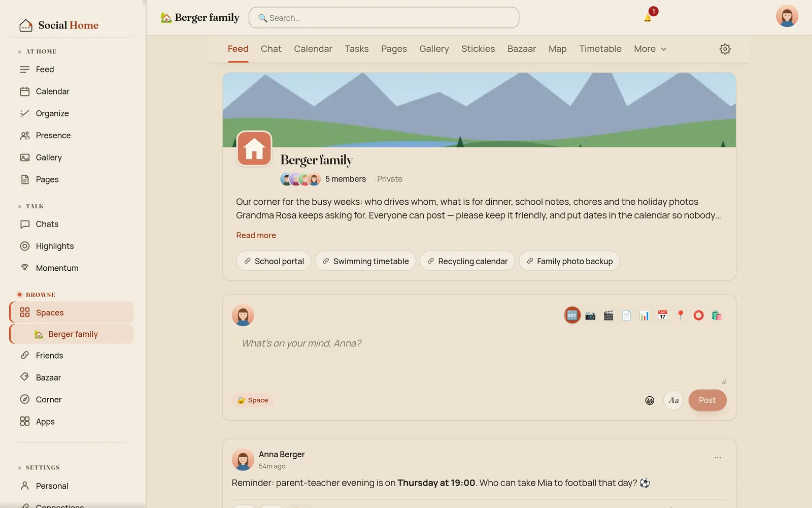Open Highlights in the sidebar
The image size is (812, 508).
71,246
